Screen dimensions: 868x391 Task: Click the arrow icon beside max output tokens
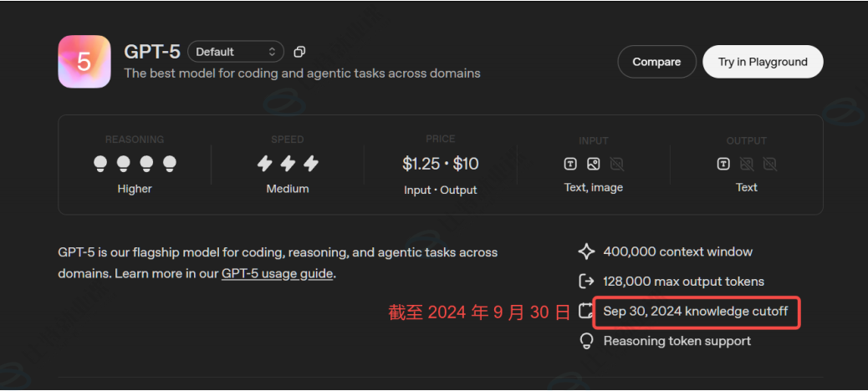pyautogui.click(x=586, y=282)
